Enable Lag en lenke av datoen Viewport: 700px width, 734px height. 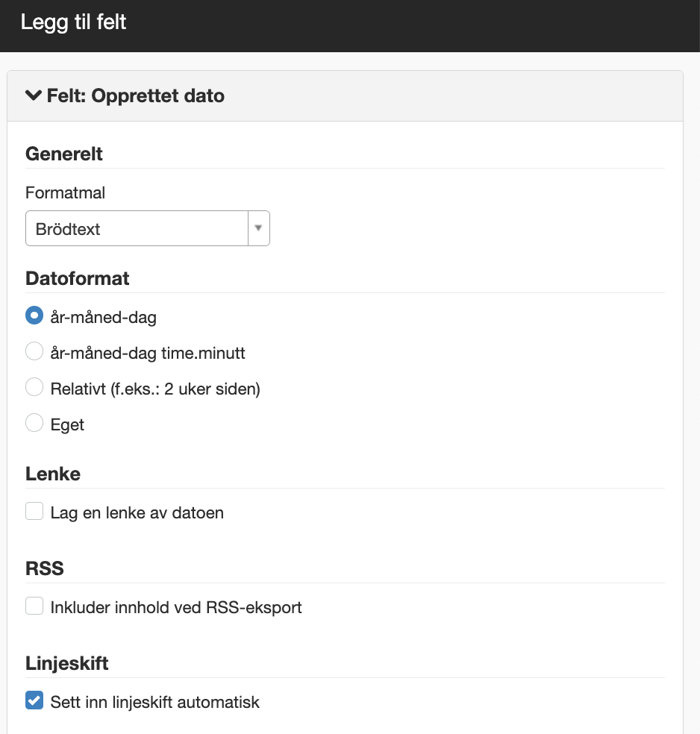coord(34,511)
